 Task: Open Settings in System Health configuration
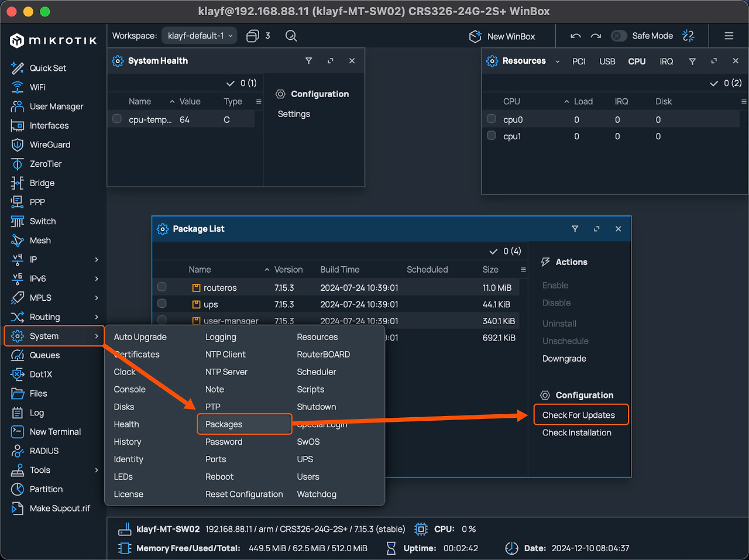point(294,114)
